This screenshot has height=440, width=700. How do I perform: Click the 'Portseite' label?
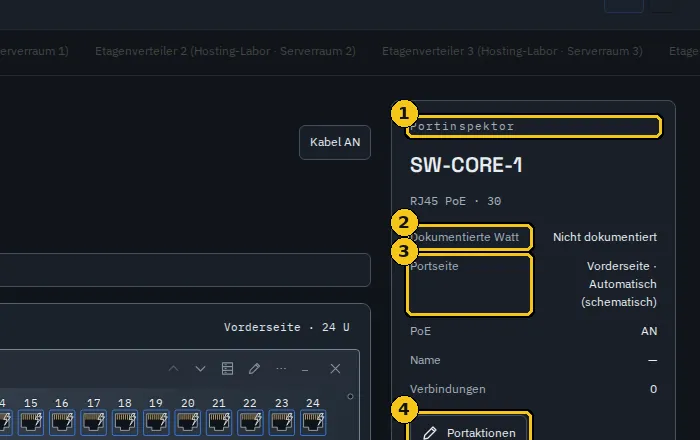coord(434,266)
